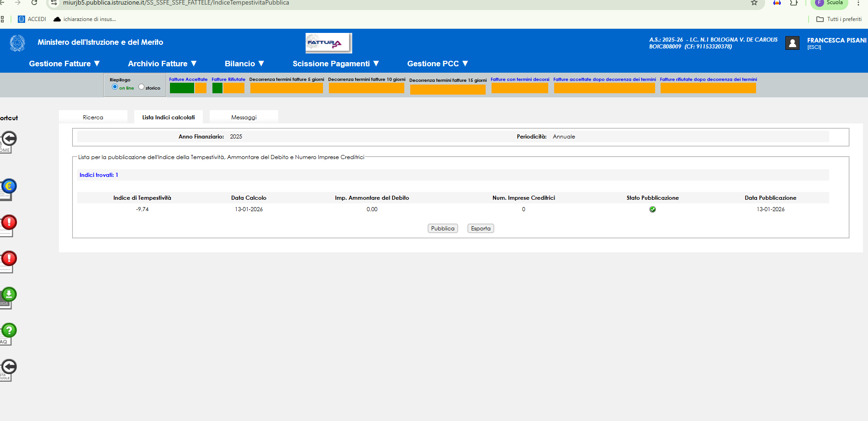Click the user profile avatar icon
868x421 pixels.
coord(792,43)
